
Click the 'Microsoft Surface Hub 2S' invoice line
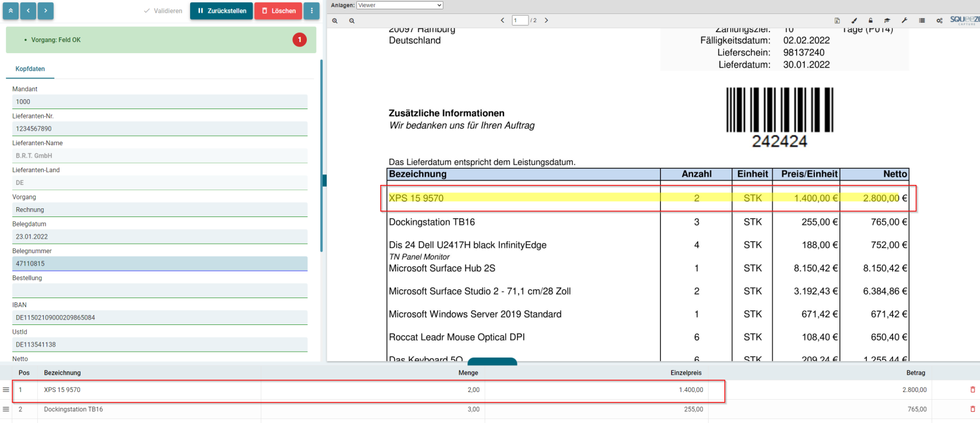click(x=442, y=268)
